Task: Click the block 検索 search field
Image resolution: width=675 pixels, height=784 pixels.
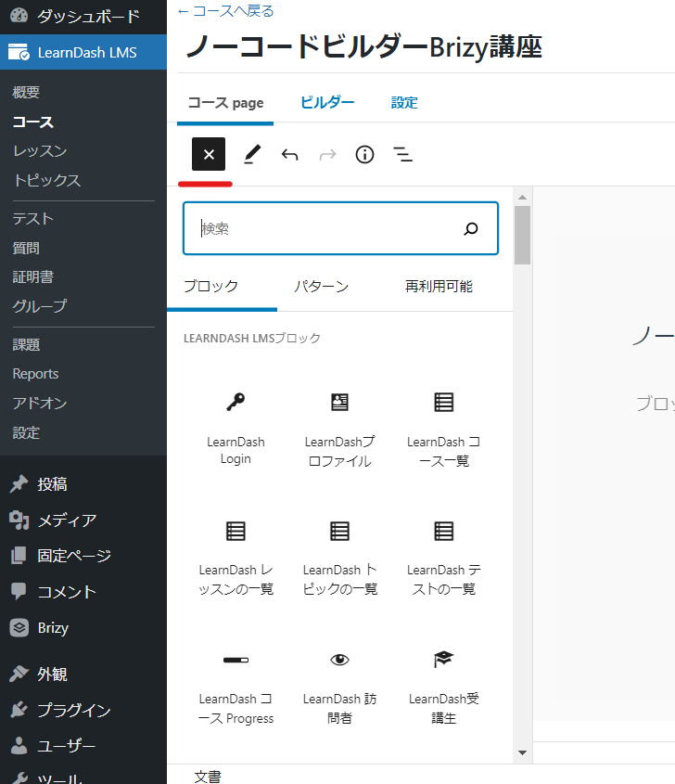Action: (341, 228)
